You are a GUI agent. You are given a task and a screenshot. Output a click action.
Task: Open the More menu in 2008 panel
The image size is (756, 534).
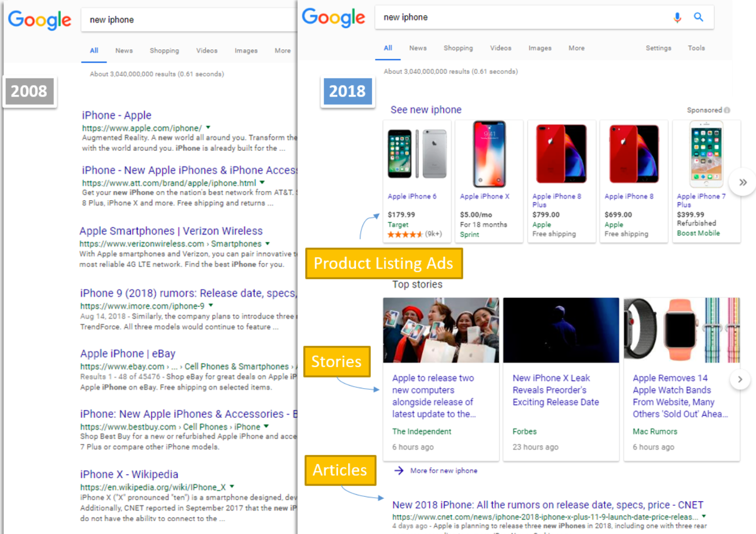tap(282, 51)
